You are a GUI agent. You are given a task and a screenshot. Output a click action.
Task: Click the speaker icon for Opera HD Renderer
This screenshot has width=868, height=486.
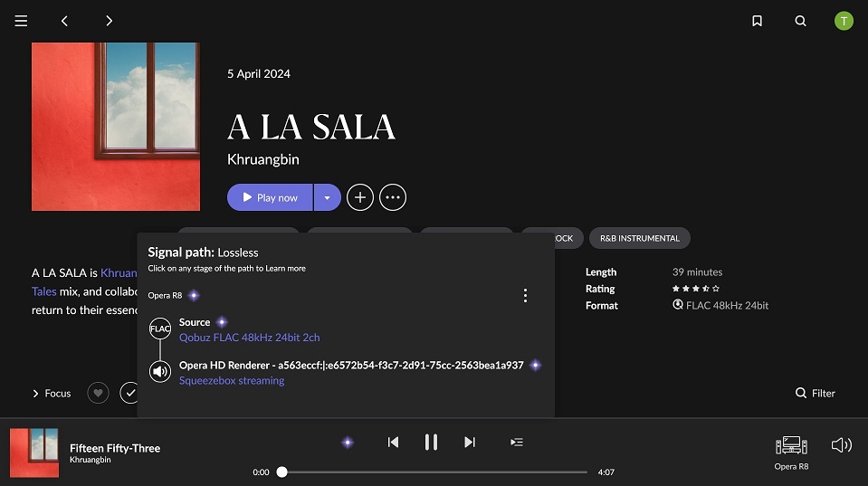click(x=160, y=371)
